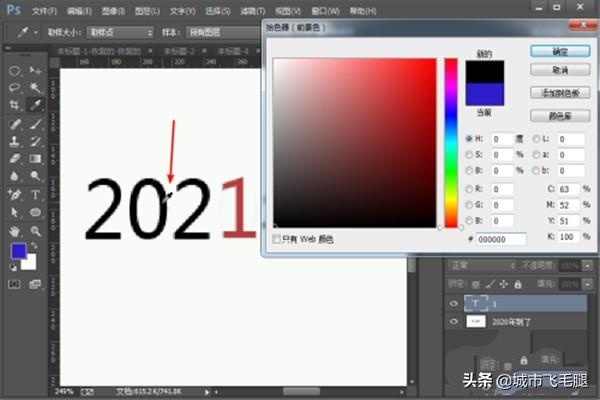Select the Lasso tool

point(16,88)
